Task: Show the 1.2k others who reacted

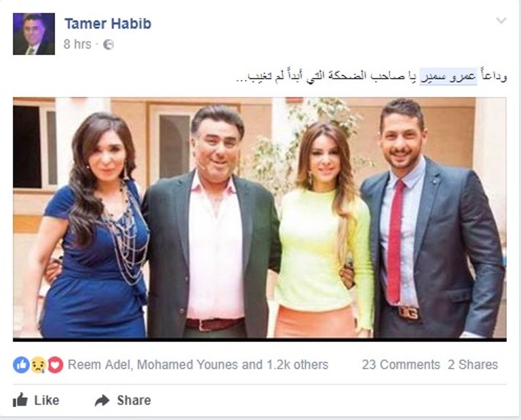Action: [x=298, y=365]
